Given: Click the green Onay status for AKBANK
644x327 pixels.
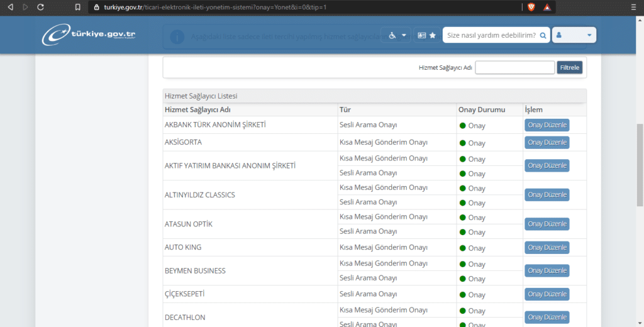Looking at the screenshot, I should 472,126.
